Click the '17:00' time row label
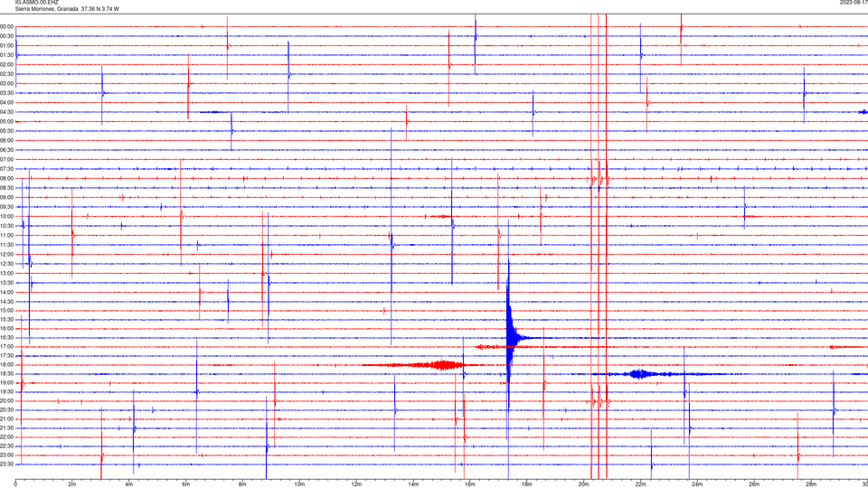The width and height of the screenshot is (868, 488). click(7, 346)
